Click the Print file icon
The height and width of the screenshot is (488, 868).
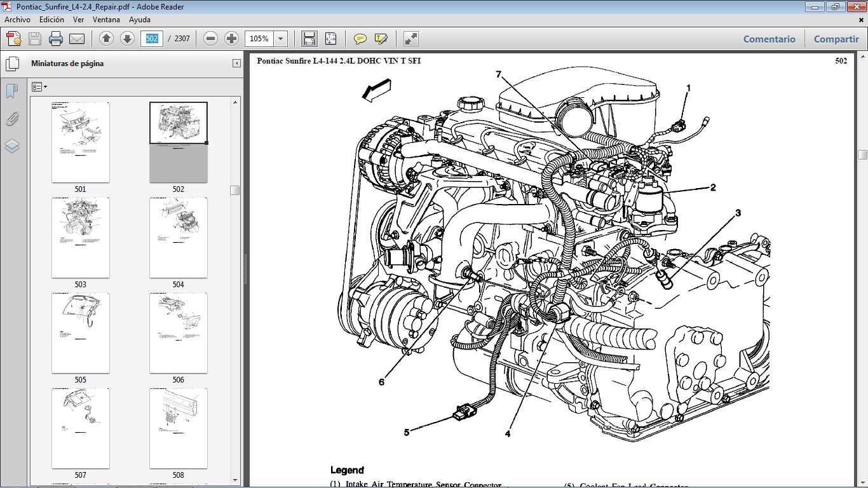pos(56,39)
